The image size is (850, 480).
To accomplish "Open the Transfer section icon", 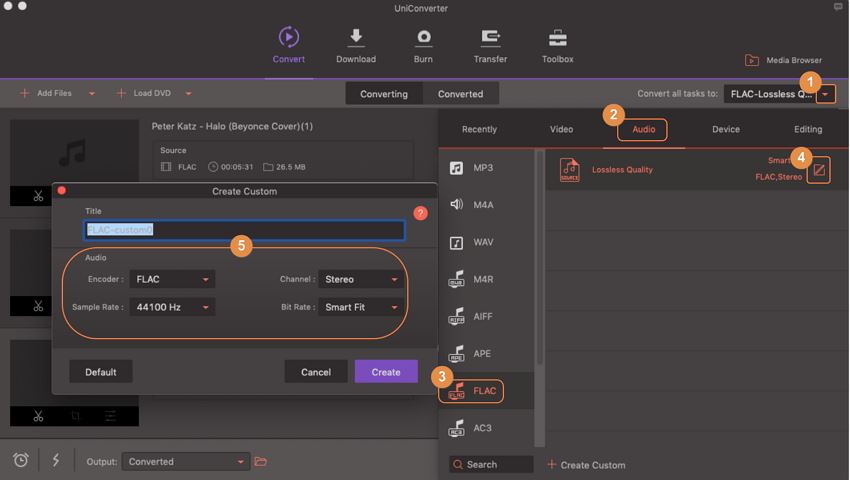I will (x=491, y=37).
